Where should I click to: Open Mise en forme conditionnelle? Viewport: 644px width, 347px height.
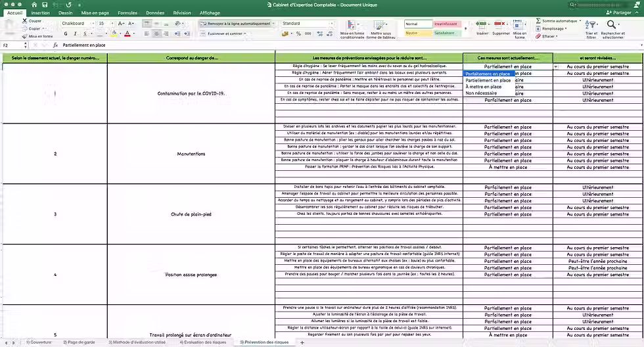pyautogui.click(x=352, y=30)
